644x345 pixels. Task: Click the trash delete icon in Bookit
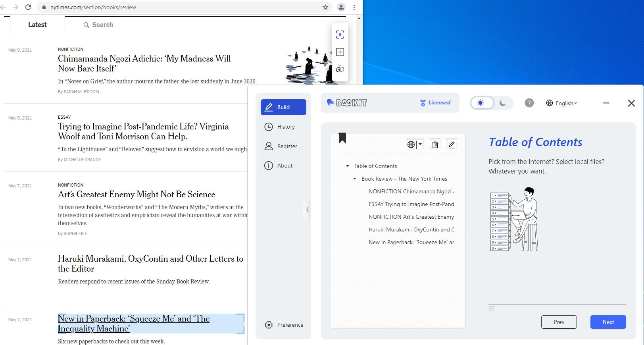[x=435, y=145]
